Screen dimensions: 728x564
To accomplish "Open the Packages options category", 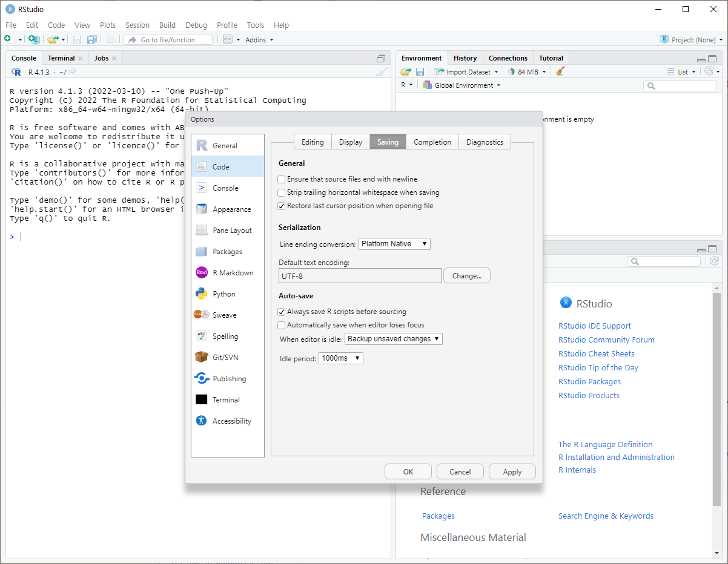I will [x=228, y=252].
